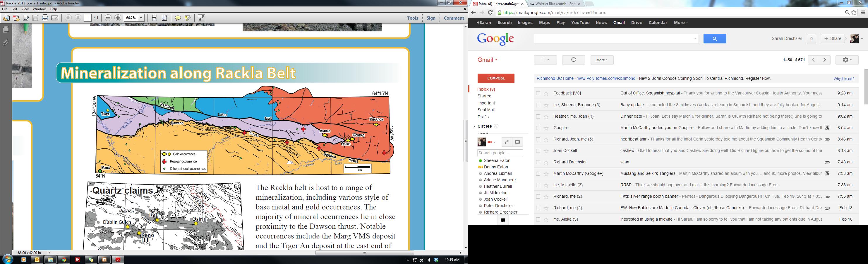Click the blue Gmail search button
This screenshot has height=264, width=868.
tap(714, 39)
